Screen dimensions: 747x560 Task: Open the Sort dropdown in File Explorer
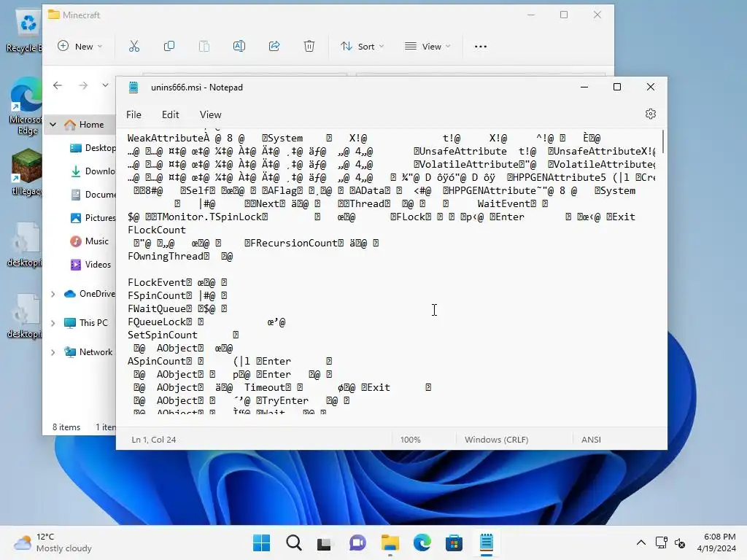pyautogui.click(x=363, y=46)
